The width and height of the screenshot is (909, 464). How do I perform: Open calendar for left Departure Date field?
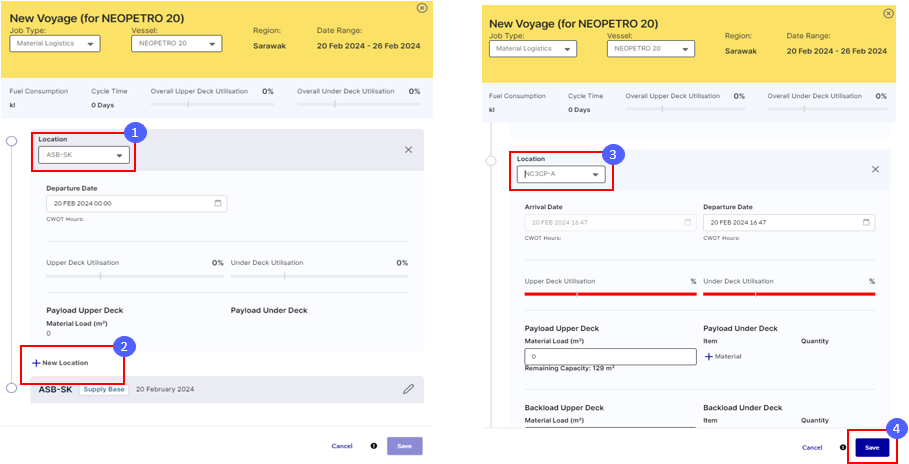(218, 204)
